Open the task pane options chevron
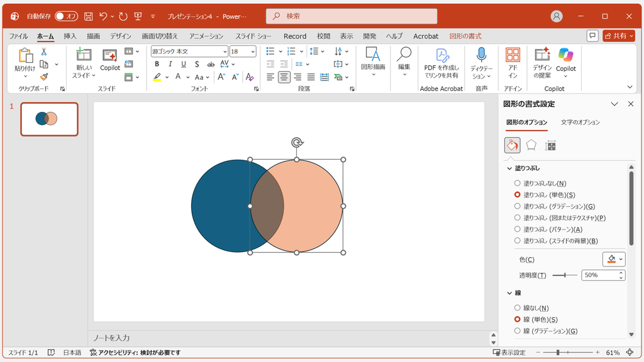 [614, 104]
